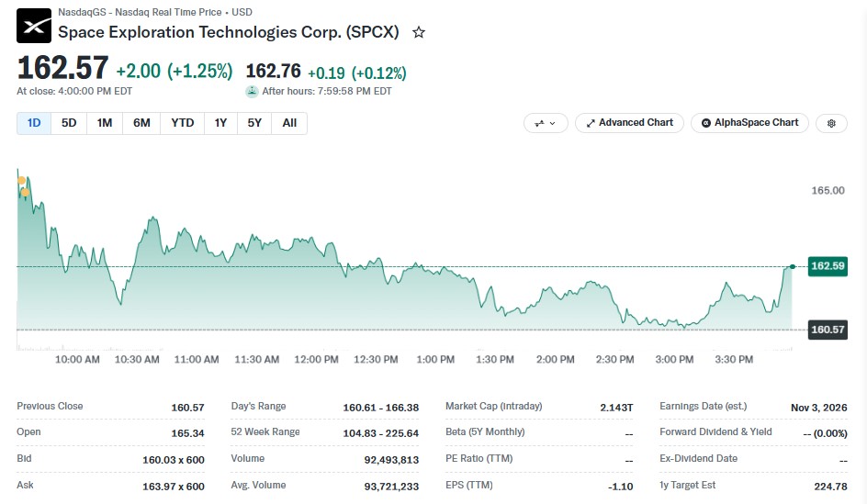Click the +0.19 (+0.12%) after hours change
The image size is (867, 504).
click(x=356, y=73)
